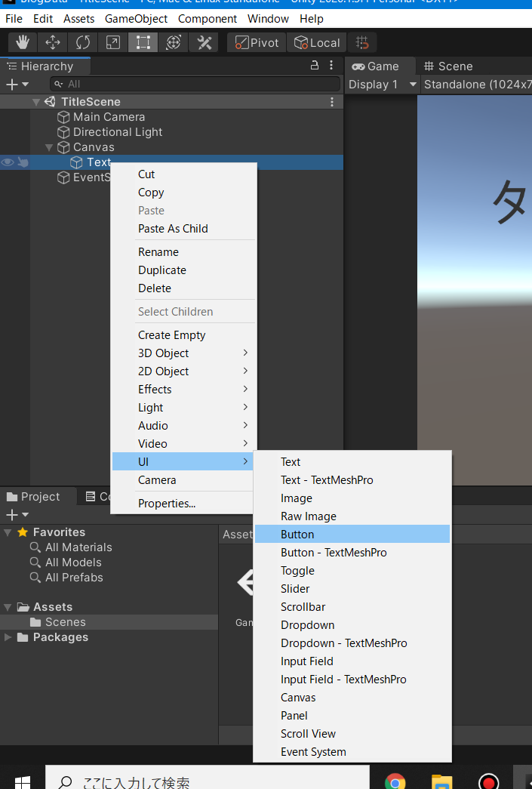Open the Display 1 dropdown
This screenshot has height=789, width=532.
point(383,85)
